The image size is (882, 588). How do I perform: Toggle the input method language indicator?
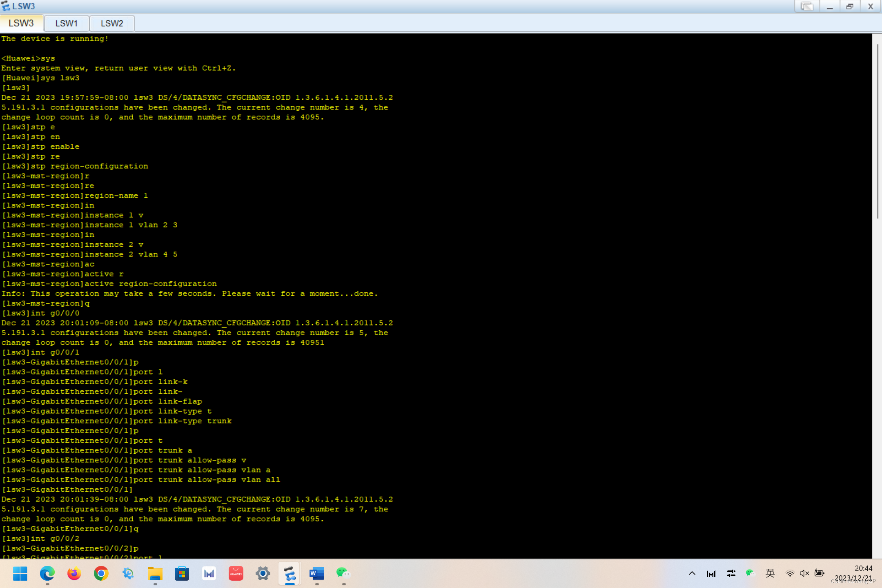770,573
